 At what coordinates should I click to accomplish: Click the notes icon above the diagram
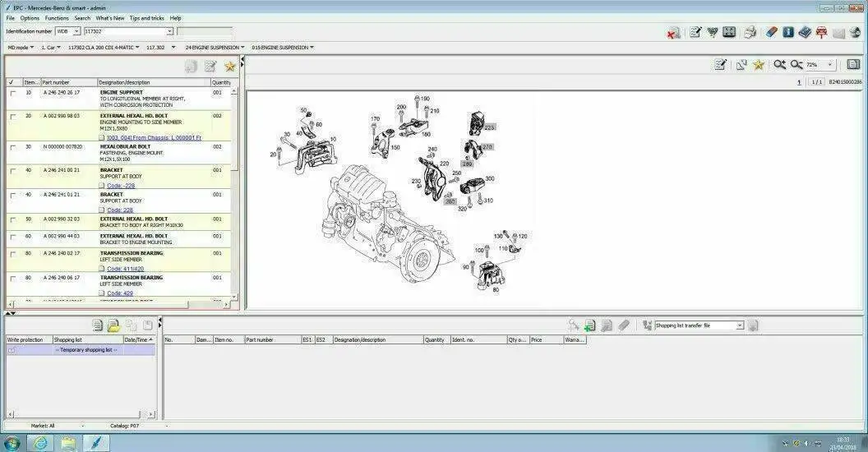coord(720,65)
